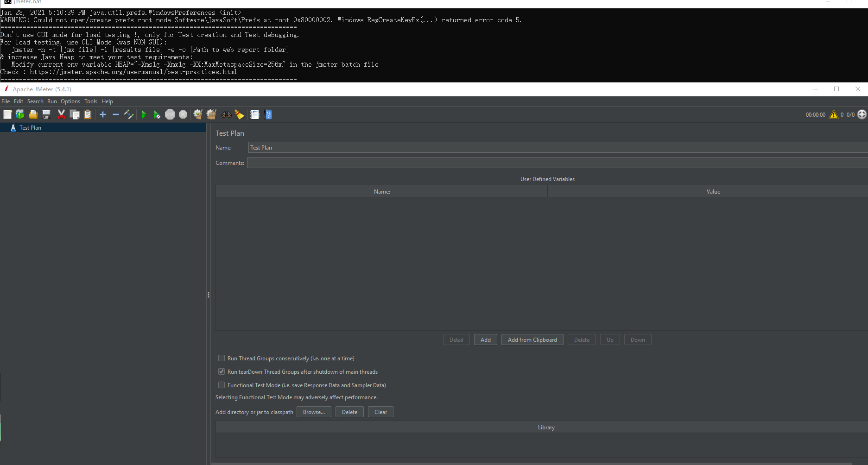Open the Options menu
The height and width of the screenshot is (465, 868).
tap(70, 101)
